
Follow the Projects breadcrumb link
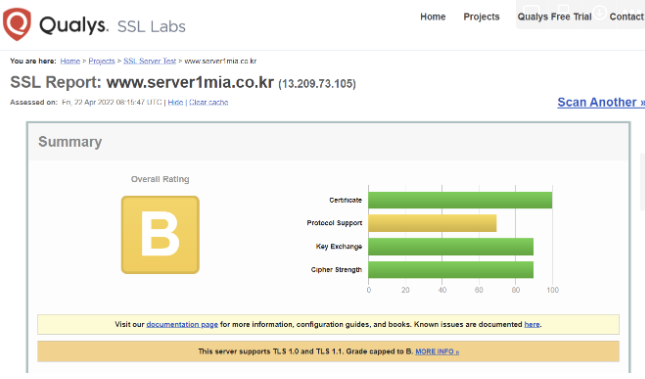[x=102, y=61]
